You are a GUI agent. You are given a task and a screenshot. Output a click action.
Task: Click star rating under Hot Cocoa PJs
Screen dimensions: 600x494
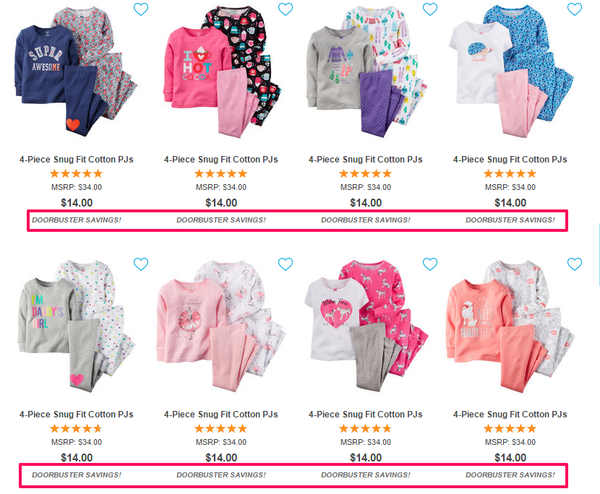(221, 174)
